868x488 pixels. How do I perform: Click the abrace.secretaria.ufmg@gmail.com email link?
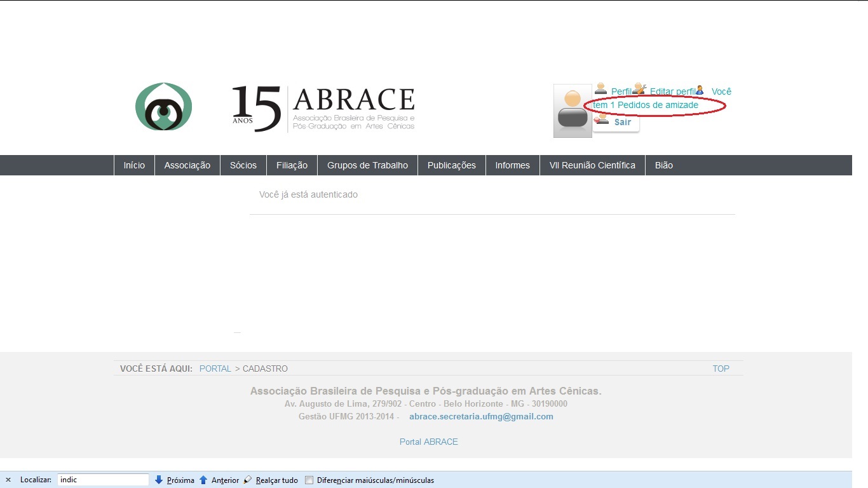pyautogui.click(x=481, y=417)
